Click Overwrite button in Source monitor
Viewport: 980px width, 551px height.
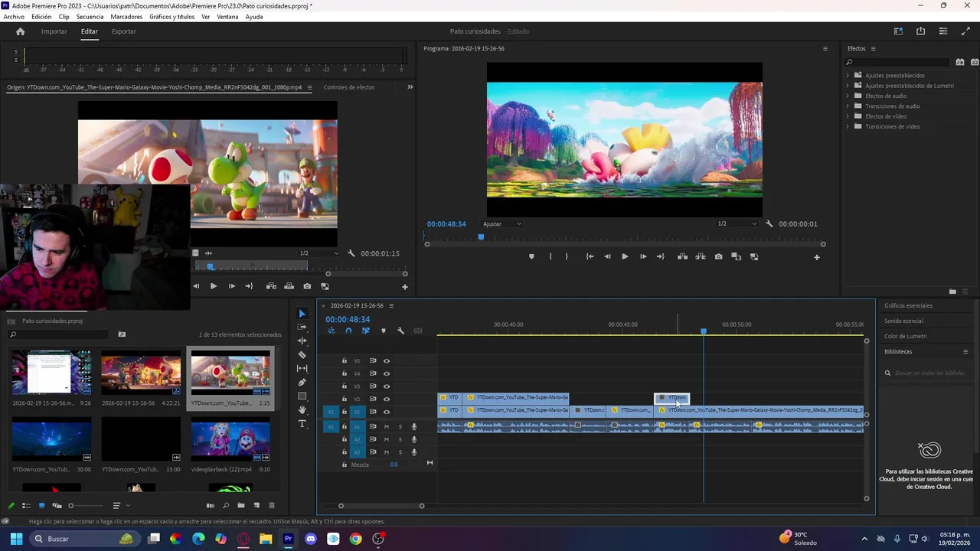pos(289,286)
